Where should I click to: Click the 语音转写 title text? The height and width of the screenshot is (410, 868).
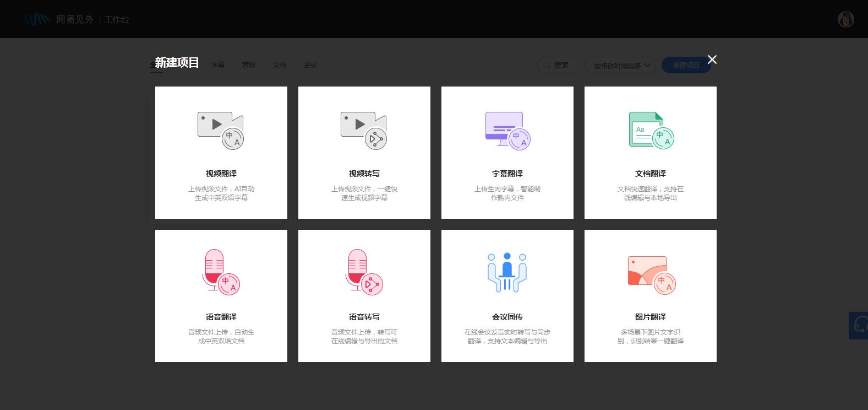point(364,317)
